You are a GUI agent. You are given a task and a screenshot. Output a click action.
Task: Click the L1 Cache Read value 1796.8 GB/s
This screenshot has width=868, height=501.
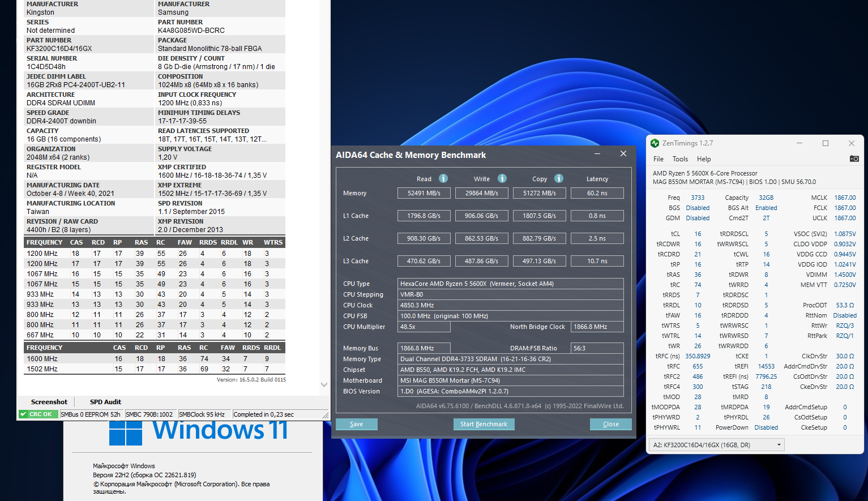[424, 216]
